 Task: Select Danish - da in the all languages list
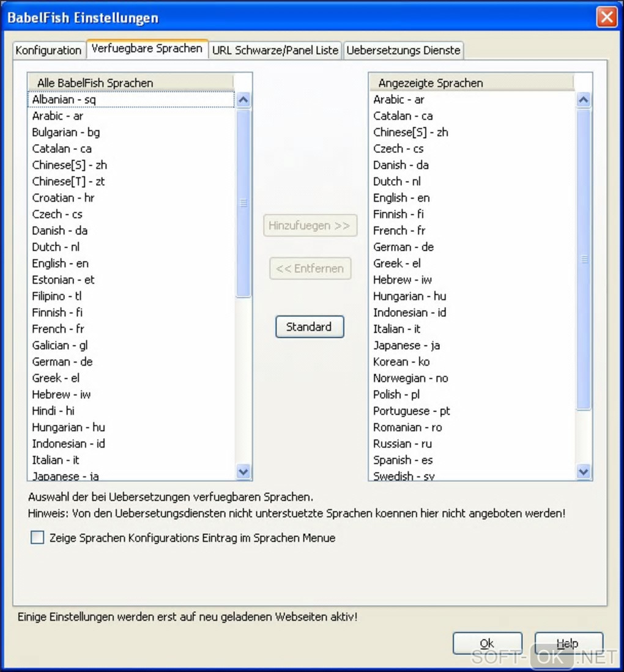pos(132,230)
